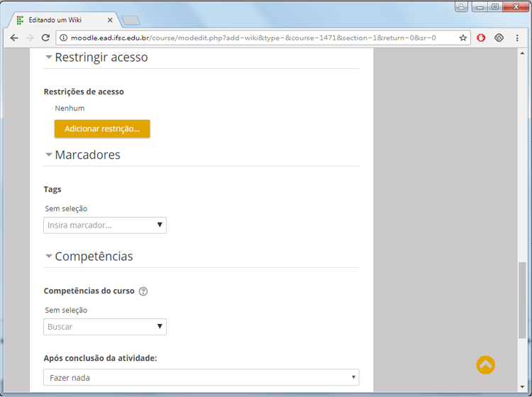532x397 pixels.
Task: Click the URL address bar field
Action: (x=255, y=38)
